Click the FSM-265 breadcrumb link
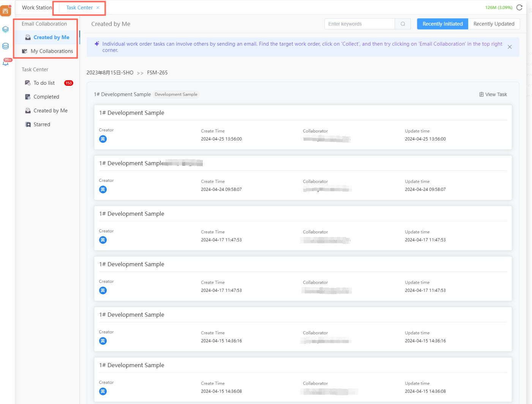Image resolution: width=532 pixels, height=404 pixels. 157,73
